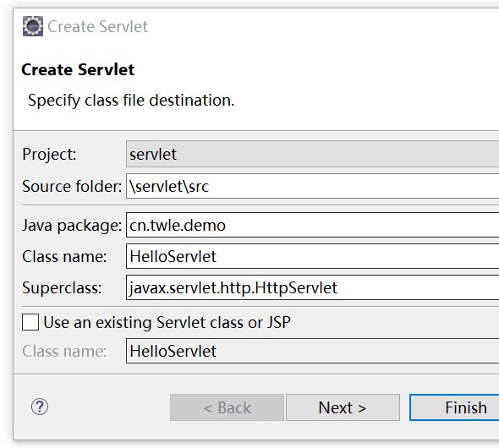Image resolution: width=499 pixels, height=448 pixels.
Task: Click the Finish button
Action: coord(454,407)
